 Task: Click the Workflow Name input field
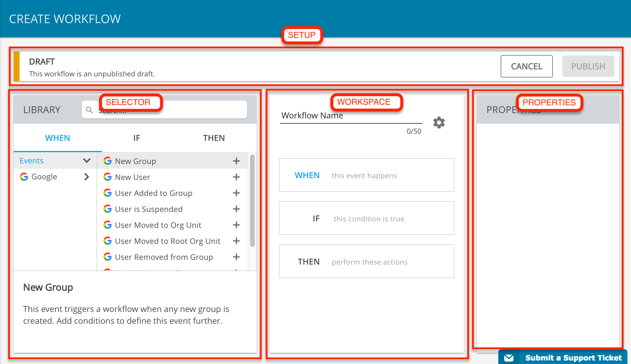point(351,116)
